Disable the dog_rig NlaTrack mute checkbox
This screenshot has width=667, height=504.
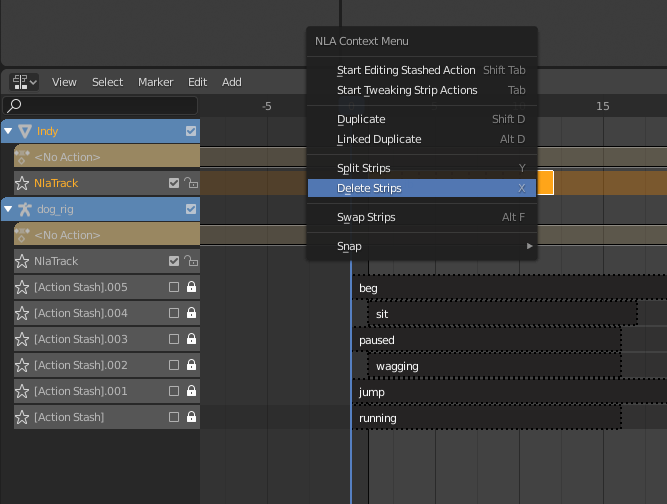click(x=174, y=261)
